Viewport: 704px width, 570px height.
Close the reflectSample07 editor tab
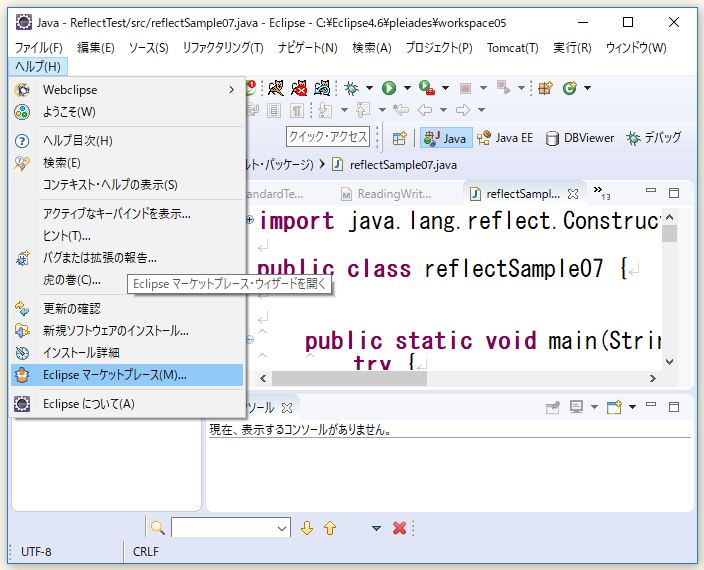click(573, 194)
